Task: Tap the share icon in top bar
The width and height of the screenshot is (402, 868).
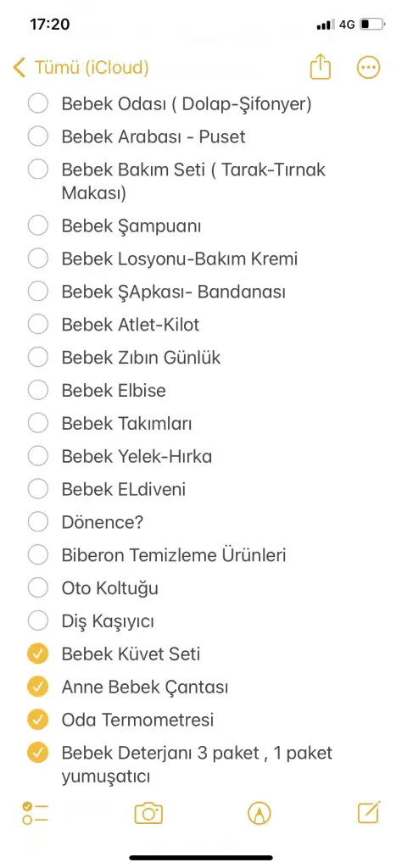Action: tap(320, 68)
